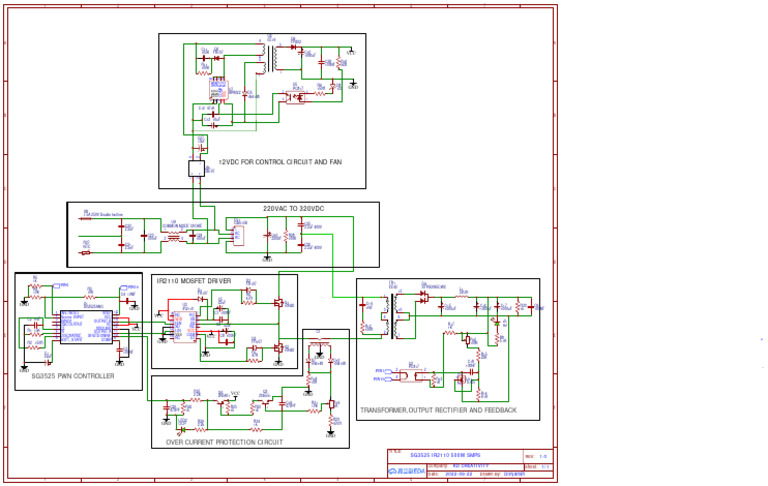This screenshot has height=486, width=768.
Task: Select the '220VAC TO 320VDC' label
Action: pos(294,208)
